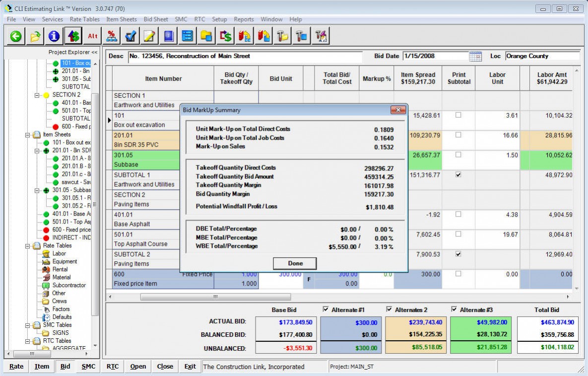Image resolution: width=588 pixels, height=376 pixels.
Task: Open Defaults node in Rate Tables
Action: (x=62, y=317)
